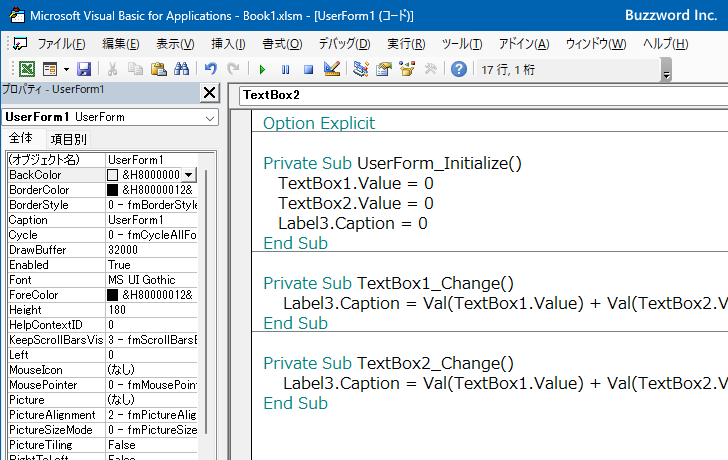Open the デバッグ(D) menu
Image resolution: width=728 pixels, height=460 pixels.
(x=344, y=44)
